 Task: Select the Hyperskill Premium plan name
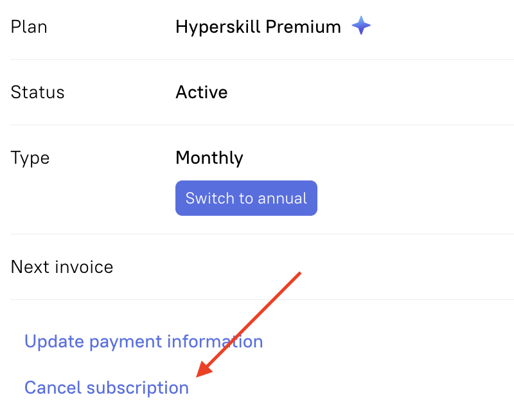[258, 27]
